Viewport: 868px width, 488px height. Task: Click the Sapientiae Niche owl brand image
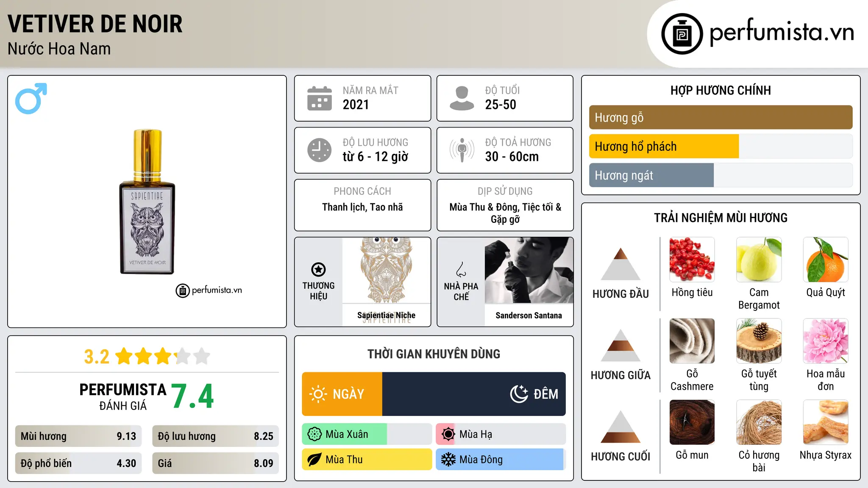coord(387,270)
